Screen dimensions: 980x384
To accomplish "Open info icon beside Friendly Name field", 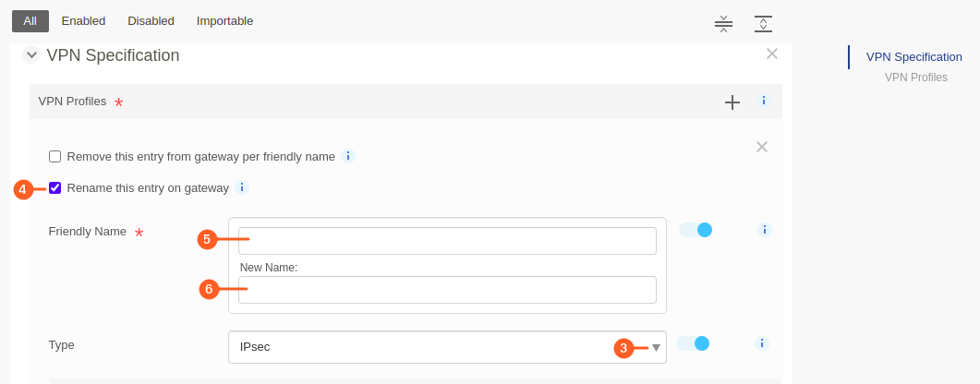I will point(765,230).
